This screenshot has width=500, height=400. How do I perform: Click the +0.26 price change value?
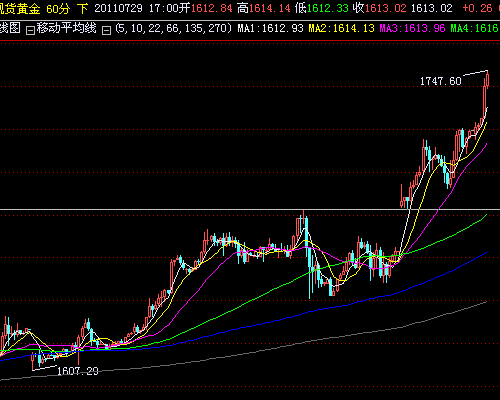tap(477, 9)
